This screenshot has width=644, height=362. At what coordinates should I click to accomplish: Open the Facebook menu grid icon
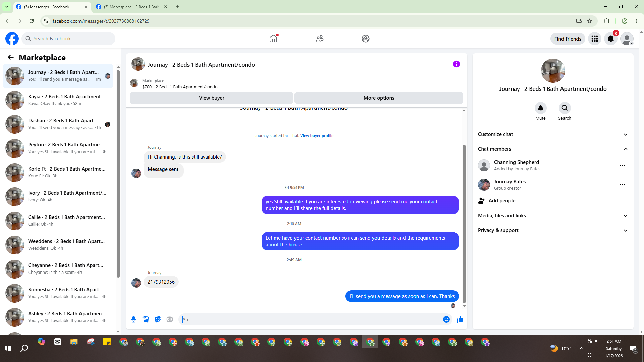tap(595, 39)
